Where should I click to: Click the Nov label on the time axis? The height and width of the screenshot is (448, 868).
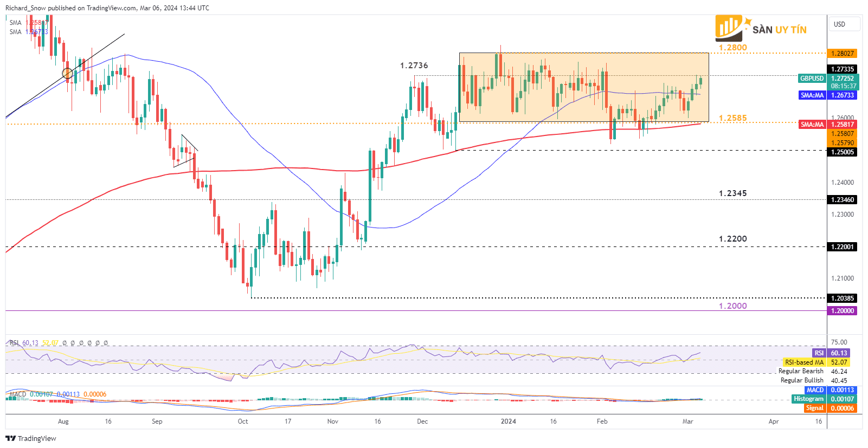(333, 421)
